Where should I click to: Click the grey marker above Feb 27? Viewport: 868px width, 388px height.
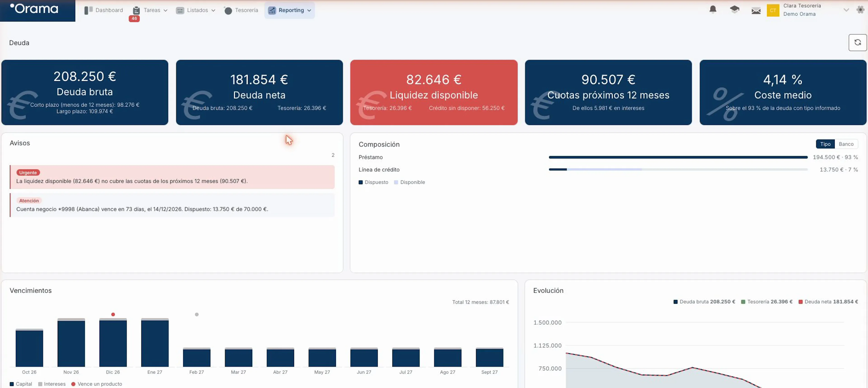(196, 314)
